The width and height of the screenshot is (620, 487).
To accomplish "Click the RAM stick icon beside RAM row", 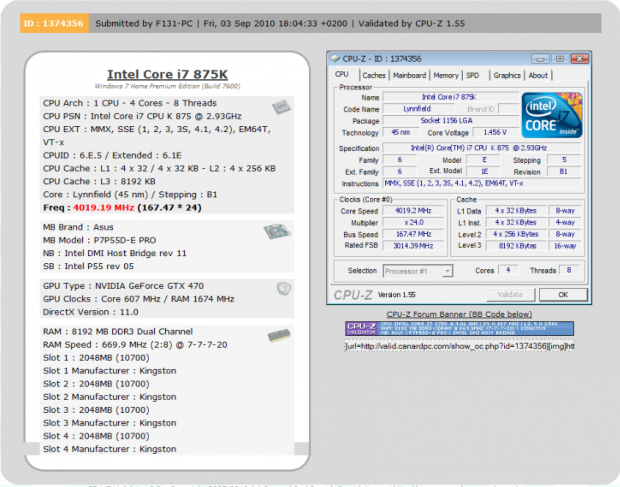I will click(279, 336).
